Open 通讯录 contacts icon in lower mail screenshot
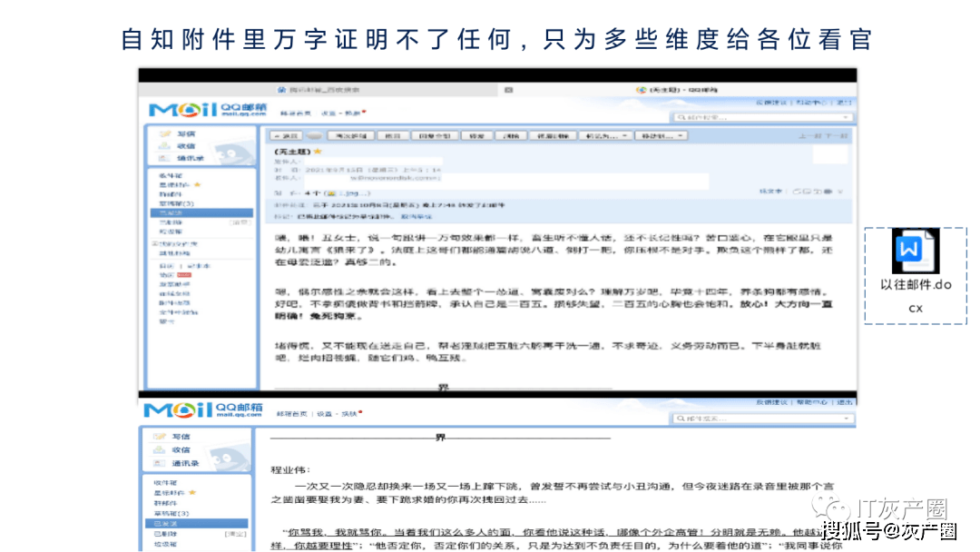Screen dimensions: 980x552 click(x=160, y=463)
